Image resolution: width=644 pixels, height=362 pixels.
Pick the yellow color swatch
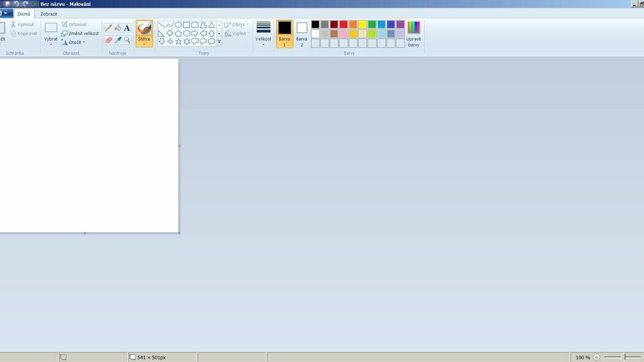coord(362,25)
